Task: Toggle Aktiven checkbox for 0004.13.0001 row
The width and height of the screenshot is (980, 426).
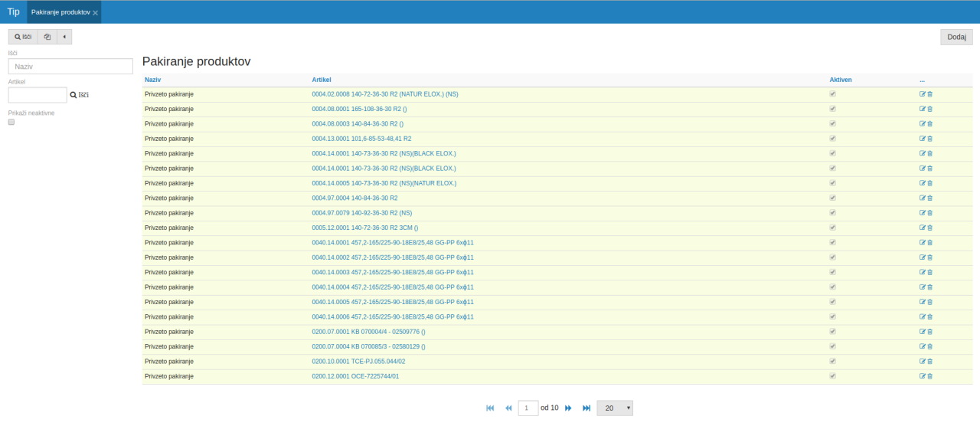Action: click(833, 139)
